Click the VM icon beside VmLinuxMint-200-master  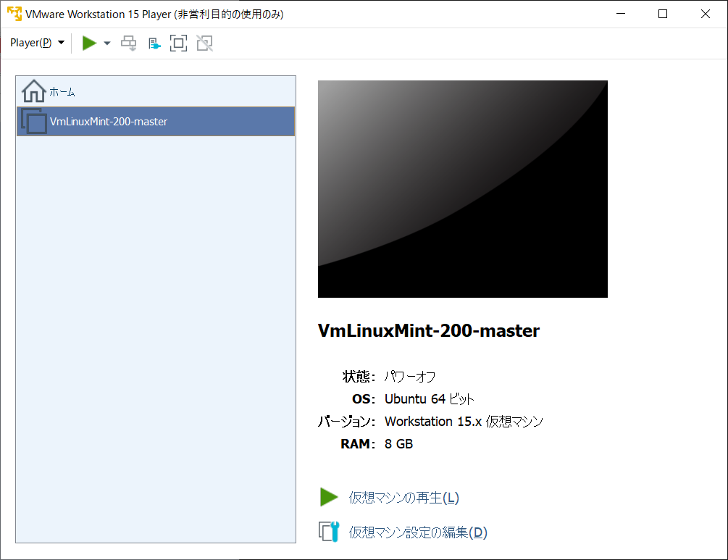coord(34,121)
